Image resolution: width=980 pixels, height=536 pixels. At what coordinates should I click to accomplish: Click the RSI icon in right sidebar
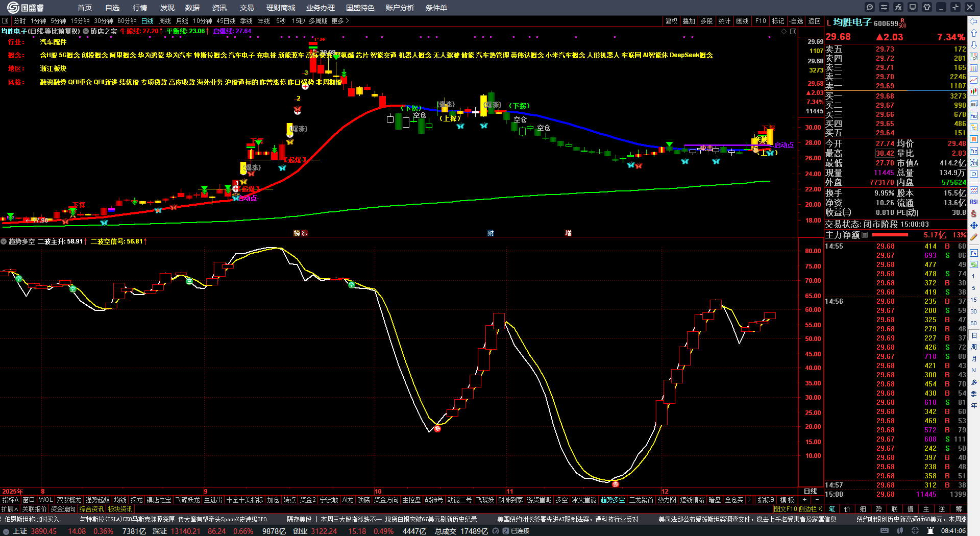pos(974,202)
